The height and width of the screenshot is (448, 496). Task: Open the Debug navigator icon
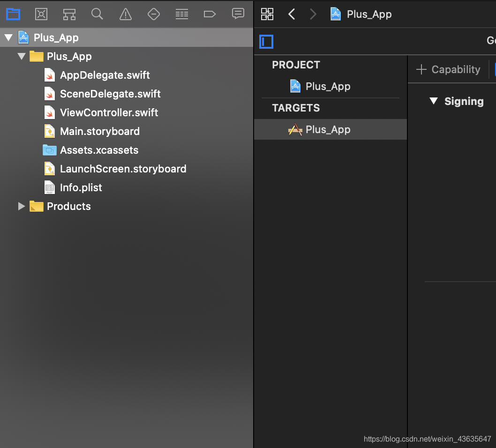click(182, 14)
